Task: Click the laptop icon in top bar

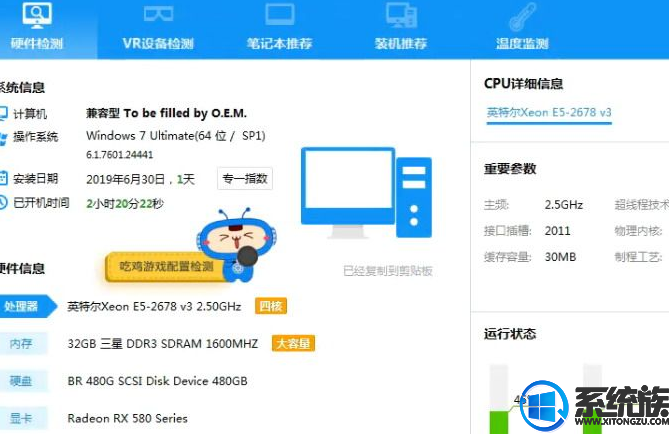Action: pyautogui.click(x=279, y=14)
